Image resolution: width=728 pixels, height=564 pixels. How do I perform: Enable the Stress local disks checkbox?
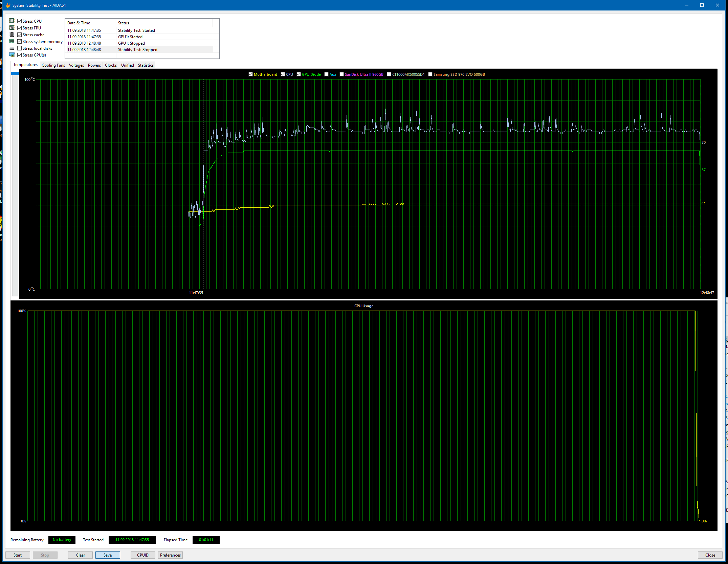[x=20, y=48]
